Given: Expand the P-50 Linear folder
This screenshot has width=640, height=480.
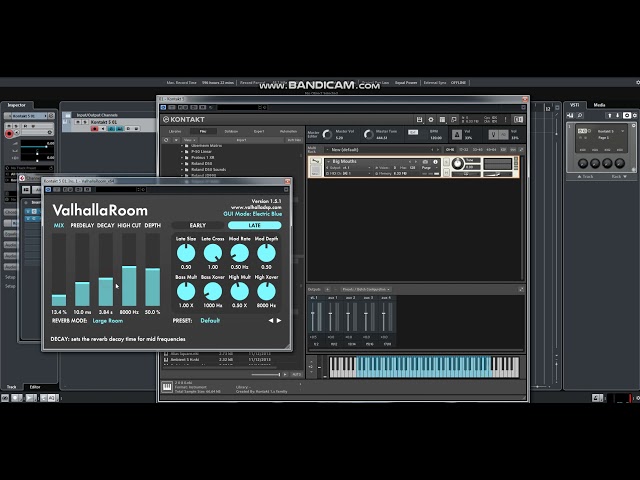Looking at the screenshot, I should (x=182, y=151).
